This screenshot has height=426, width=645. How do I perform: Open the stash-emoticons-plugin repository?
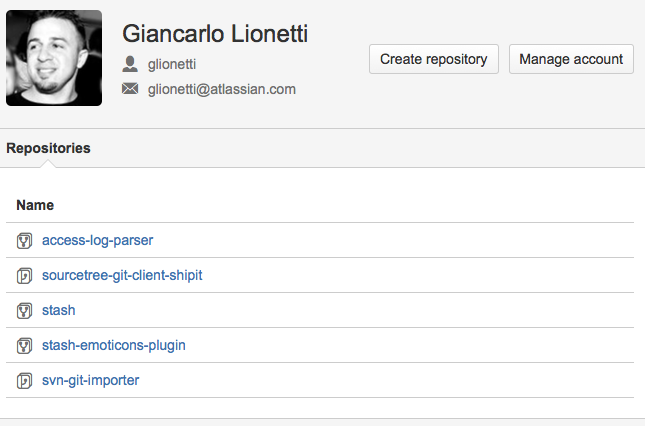click(114, 345)
